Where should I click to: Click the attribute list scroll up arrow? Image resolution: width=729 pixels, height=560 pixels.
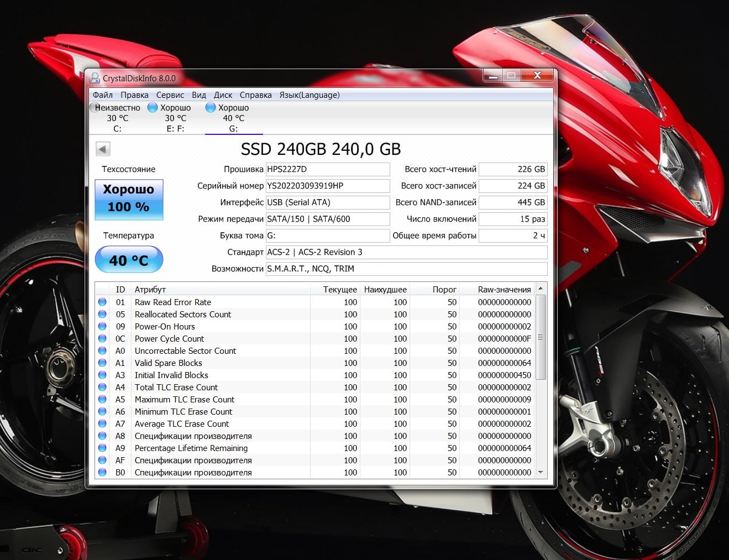[541, 289]
